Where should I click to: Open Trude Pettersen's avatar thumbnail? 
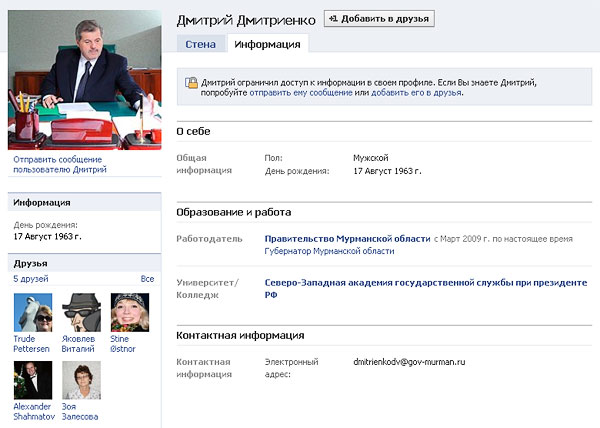pyautogui.click(x=33, y=312)
